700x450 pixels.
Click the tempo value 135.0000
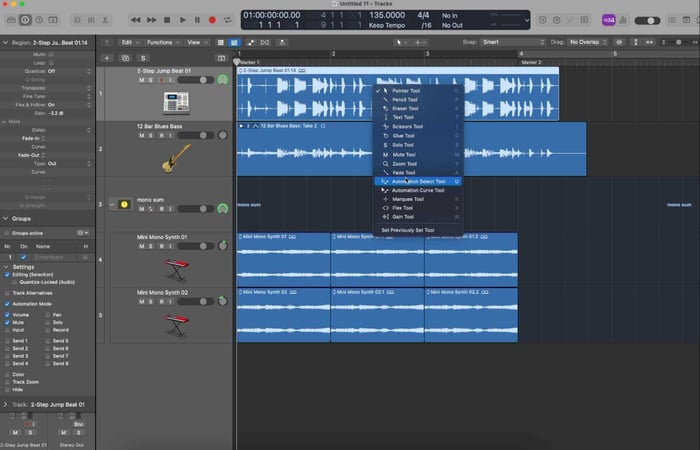[x=387, y=15]
